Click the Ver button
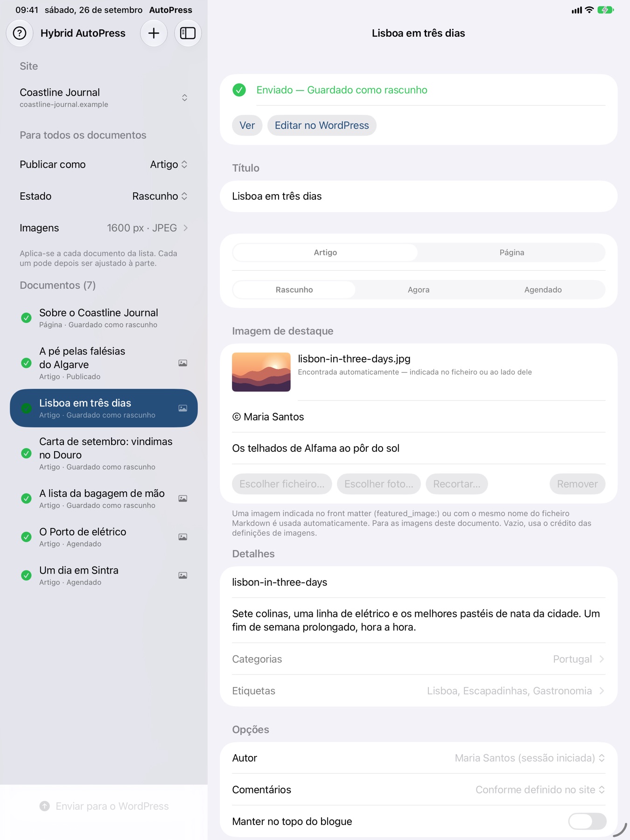Viewport: 630px width, 840px height. coord(247,126)
